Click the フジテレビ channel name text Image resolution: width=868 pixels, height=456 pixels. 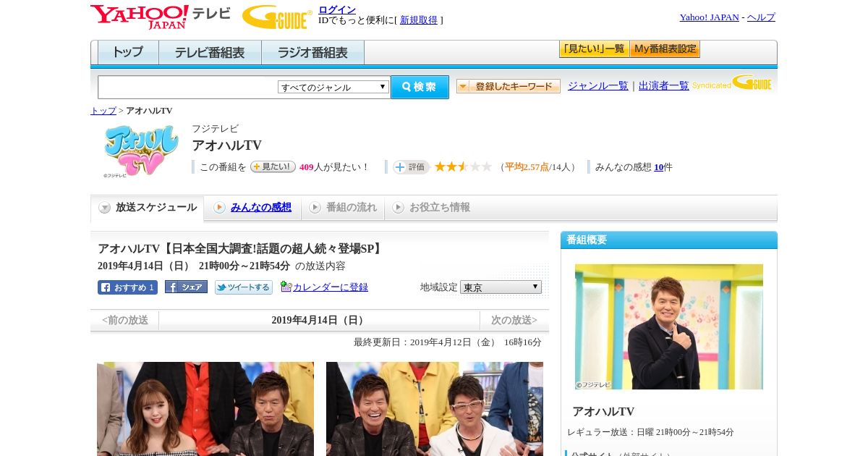(x=215, y=129)
